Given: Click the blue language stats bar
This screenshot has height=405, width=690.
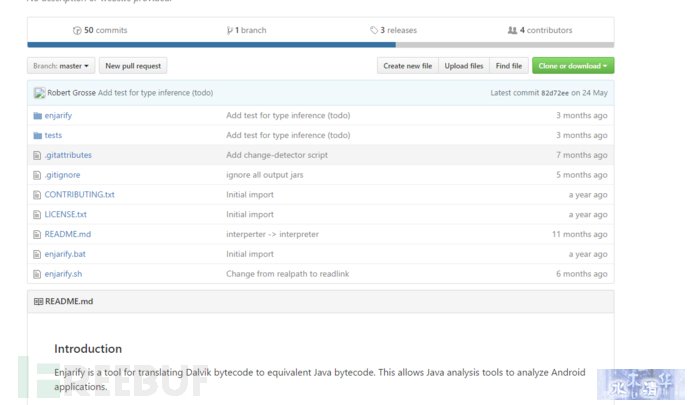Looking at the screenshot, I should (x=211, y=45).
